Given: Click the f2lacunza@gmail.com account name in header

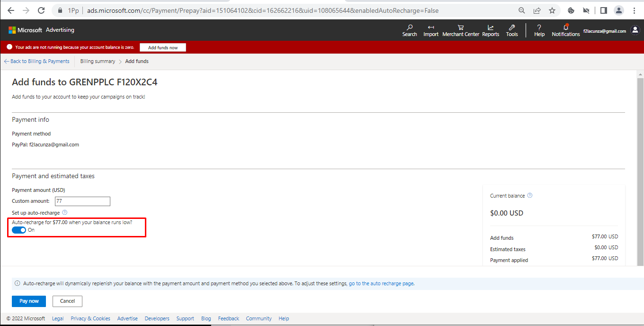Looking at the screenshot, I should 605,31.
